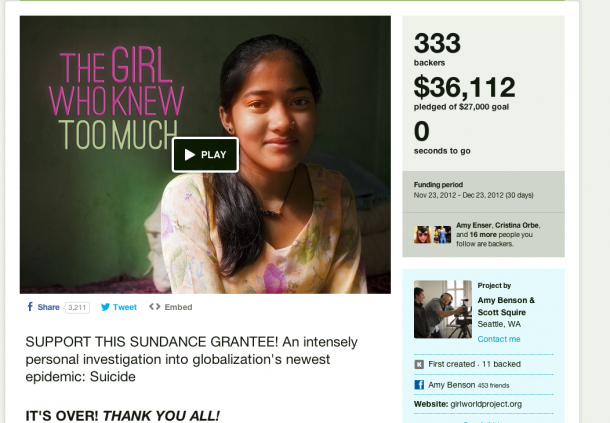Click the Embed text link
Image resolution: width=610 pixels, height=423 pixels.
coord(178,307)
